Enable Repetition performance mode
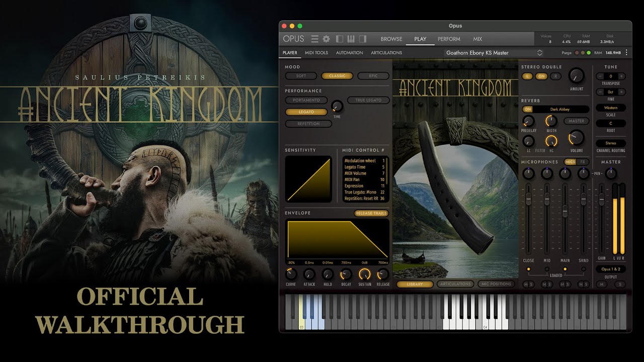The height and width of the screenshot is (362, 644). 308,124
